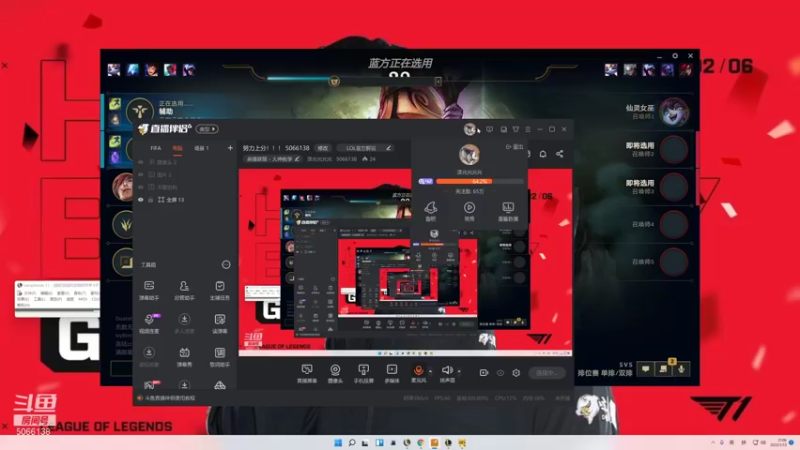Open the 读弹幕 tool icon
The image size is (800, 450).
pyautogui.click(x=220, y=323)
